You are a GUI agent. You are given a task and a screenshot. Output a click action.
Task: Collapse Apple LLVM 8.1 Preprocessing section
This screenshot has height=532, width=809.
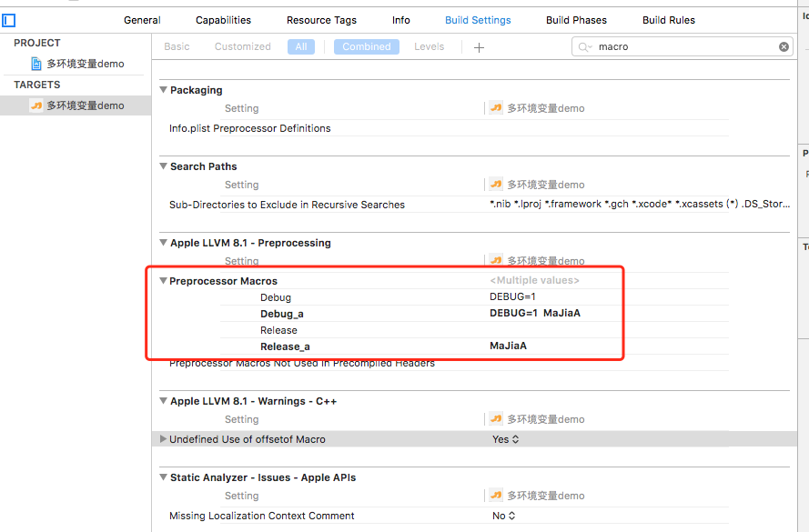pos(163,242)
